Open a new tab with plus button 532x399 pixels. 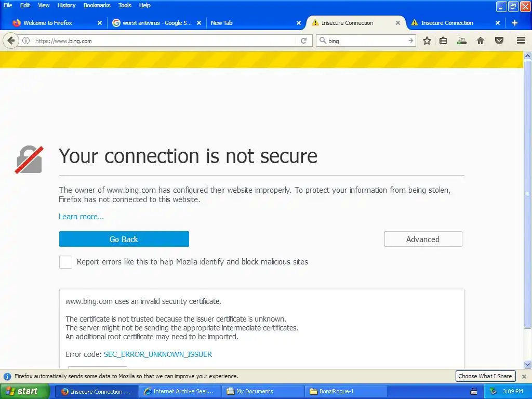[515, 23]
